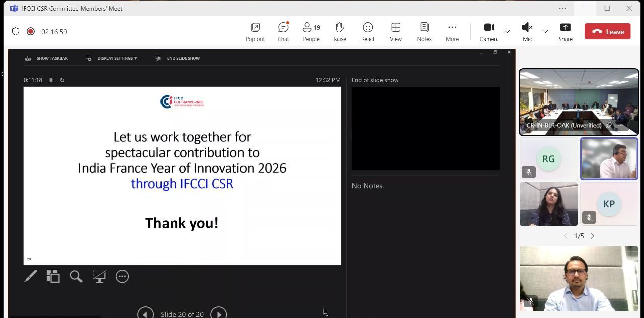The width and height of the screenshot is (644, 318).
Task: Raise your hand in the meeting
Action: click(x=340, y=31)
